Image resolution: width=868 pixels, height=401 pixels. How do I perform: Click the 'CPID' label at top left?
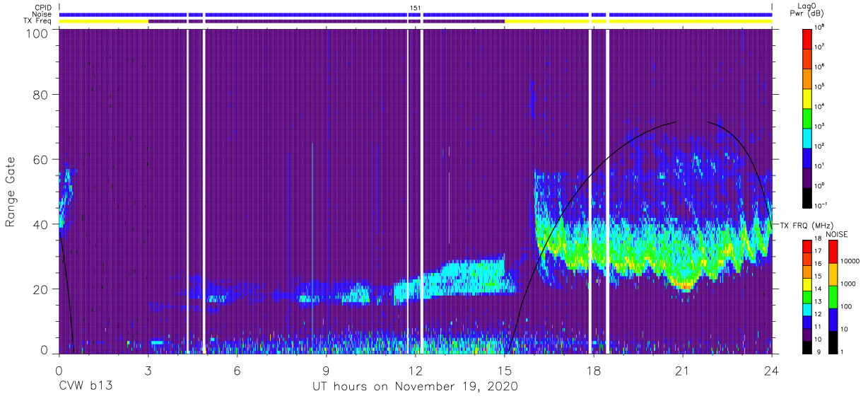coord(42,7)
